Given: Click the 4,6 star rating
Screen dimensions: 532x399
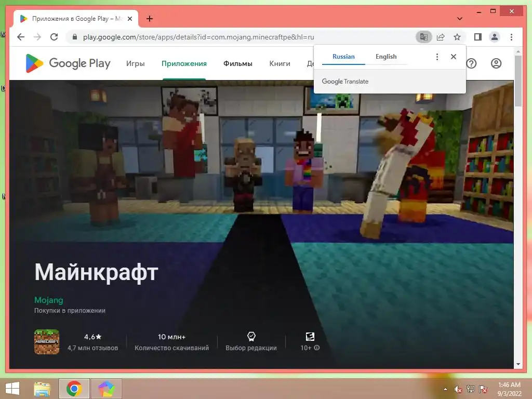Looking at the screenshot, I should pyautogui.click(x=92, y=337).
